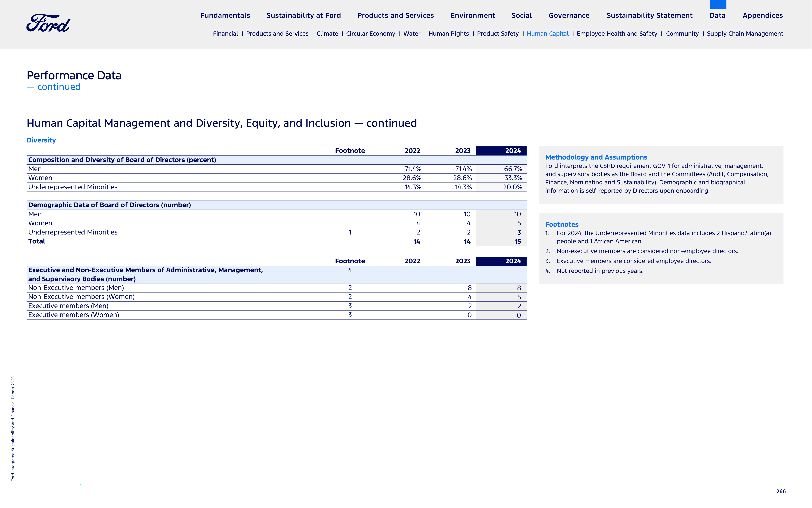Viewport: 812px width, 508px height.
Task: Click 'Composition and Diversity of Board of Directors (percent)' row
Action: (x=276, y=160)
